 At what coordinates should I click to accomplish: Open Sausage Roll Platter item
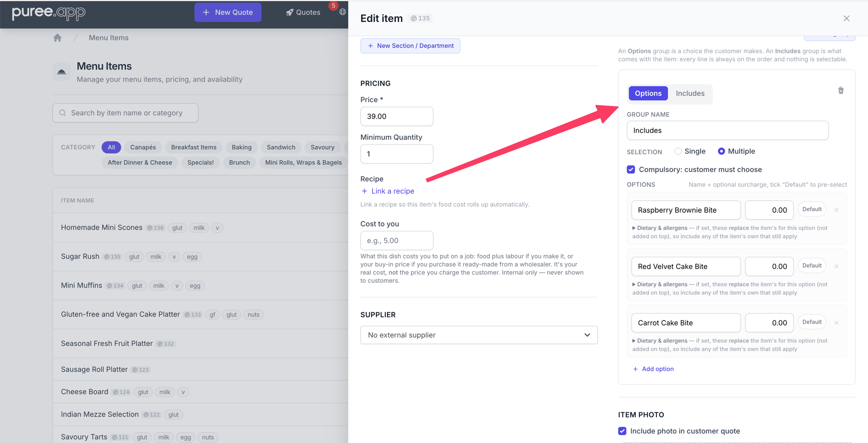tap(94, 369)
